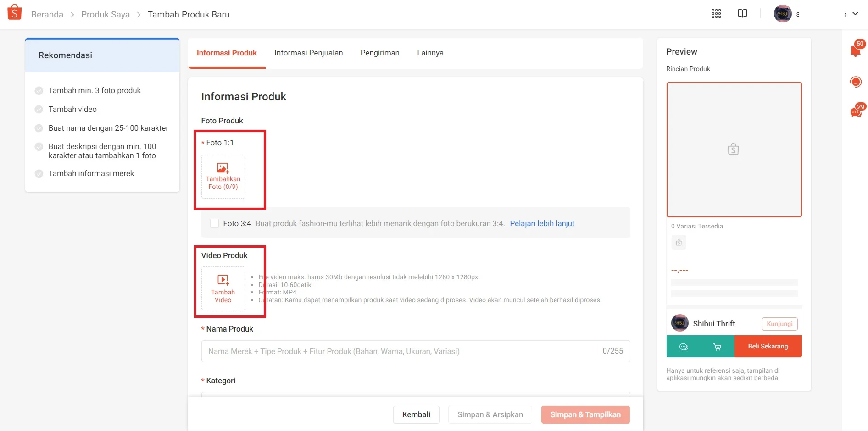
Task: Click the Shopee logo in top left
Action: pos(14,12)
